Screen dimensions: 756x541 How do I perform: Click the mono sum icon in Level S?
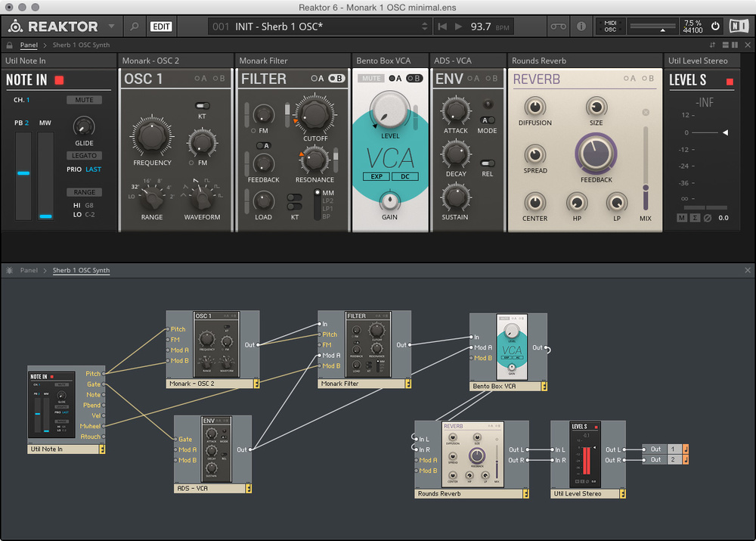pos(695,218)
